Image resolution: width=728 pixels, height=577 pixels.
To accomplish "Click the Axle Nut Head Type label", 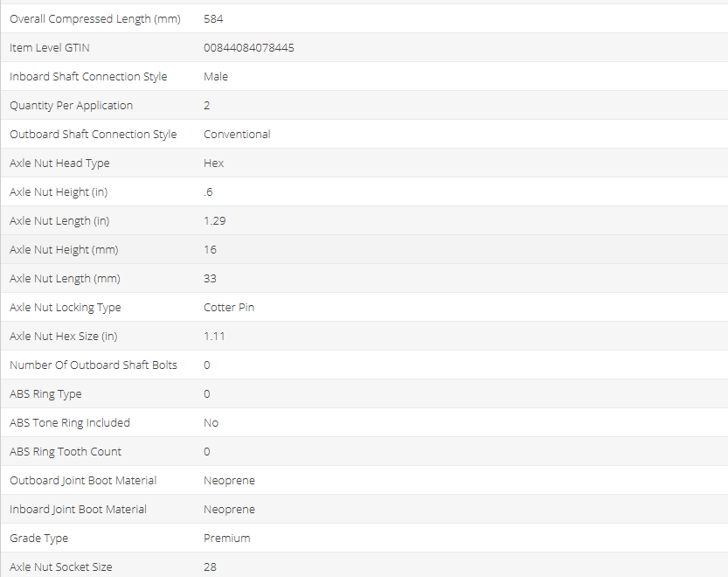I will coord(59,163).
